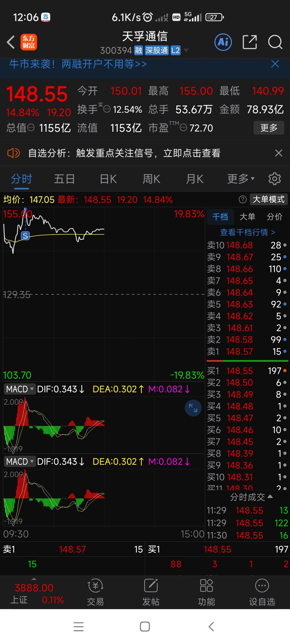Tap the intraday price chart area
The width and height of the screenshot is (290, 644).
tap(104, 294)
